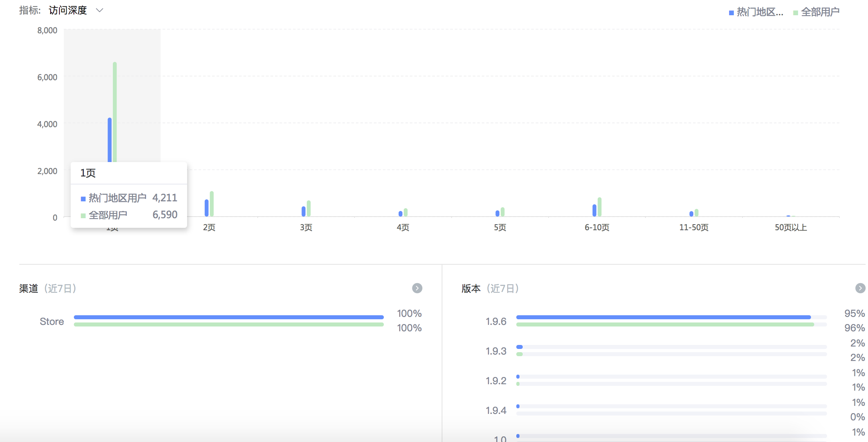Select the green bar for 3页

click(309, 209)
